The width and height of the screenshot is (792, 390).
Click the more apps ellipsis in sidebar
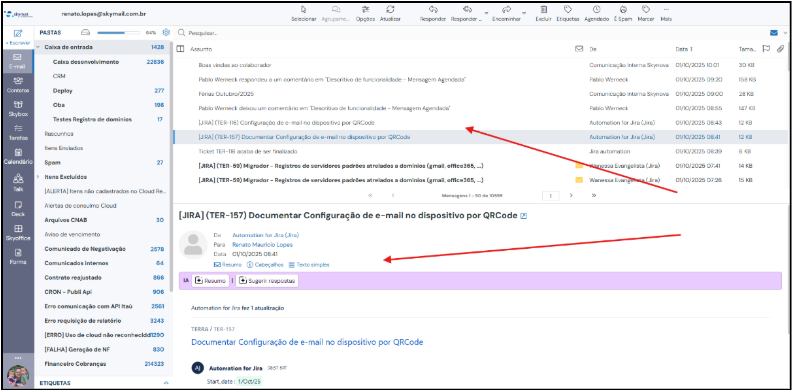[18, 358]
